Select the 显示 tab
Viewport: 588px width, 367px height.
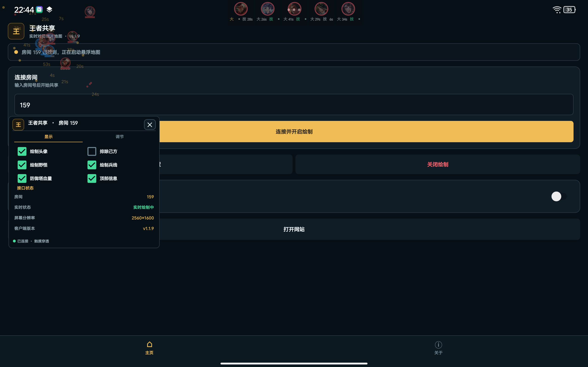click(48, 137)
